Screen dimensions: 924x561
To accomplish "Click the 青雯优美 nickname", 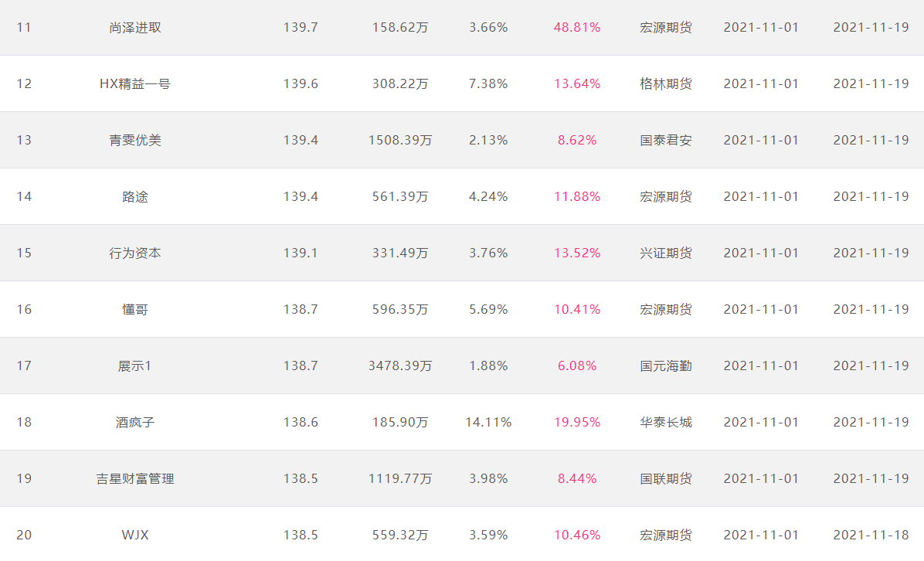I will point(135,141).
